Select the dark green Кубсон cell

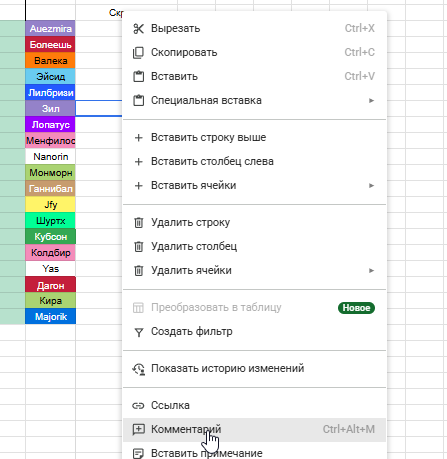pyautogui.click(x=50, y=236)
